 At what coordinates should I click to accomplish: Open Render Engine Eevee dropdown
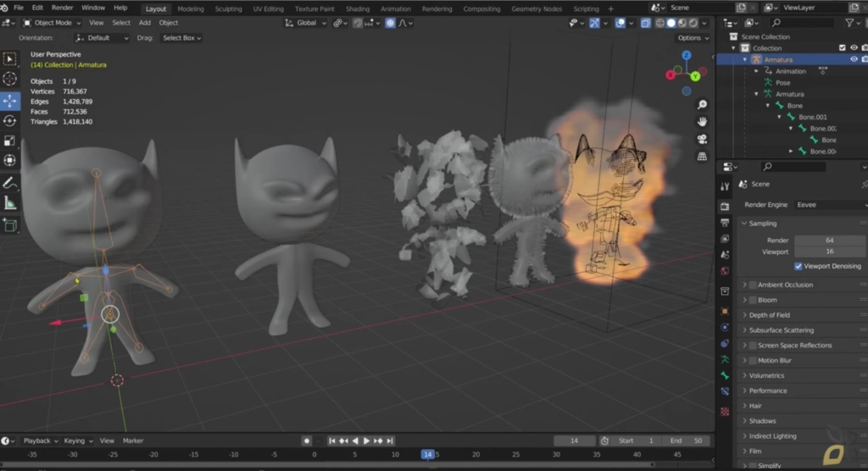tap(831, 205)
